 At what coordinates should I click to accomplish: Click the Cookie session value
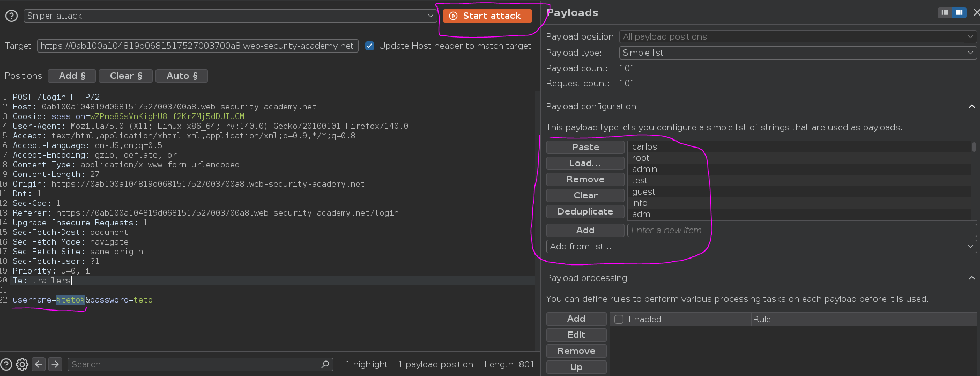(167, 116)
